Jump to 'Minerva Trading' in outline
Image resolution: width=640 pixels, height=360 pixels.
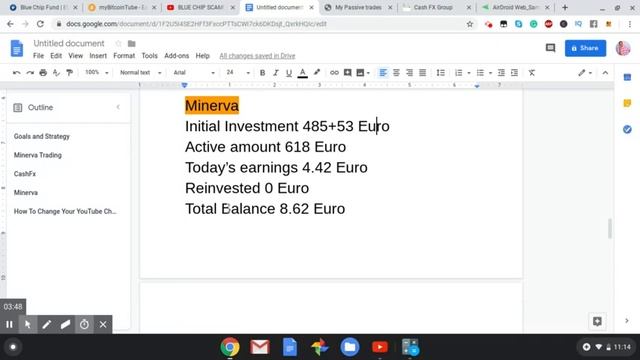(38, 155)
